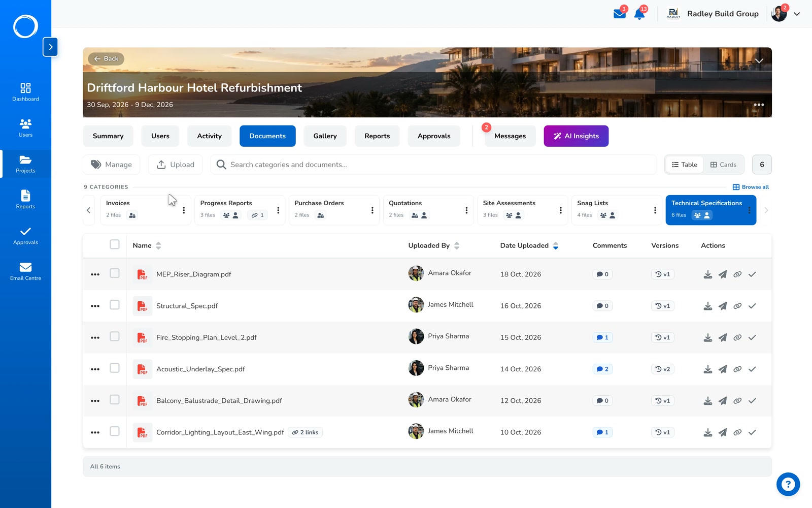Viewport: 812px width, 508px height.
Task: Check Balcony_Balustrade_Detail_Drawing.pdf checkbox
Action: pyautogui.click(x=115, y=400)
